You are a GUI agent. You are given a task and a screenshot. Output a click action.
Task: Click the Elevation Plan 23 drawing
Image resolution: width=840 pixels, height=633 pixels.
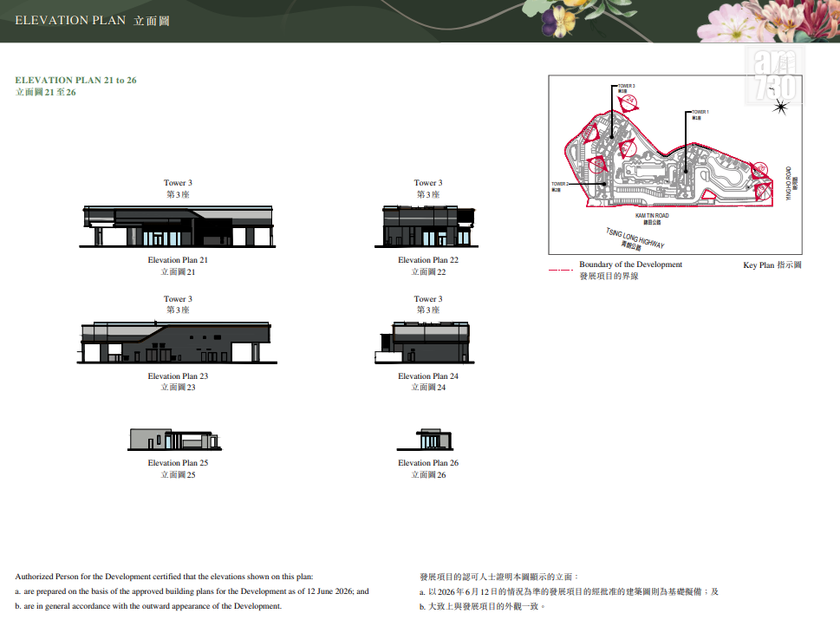[177, 342]
